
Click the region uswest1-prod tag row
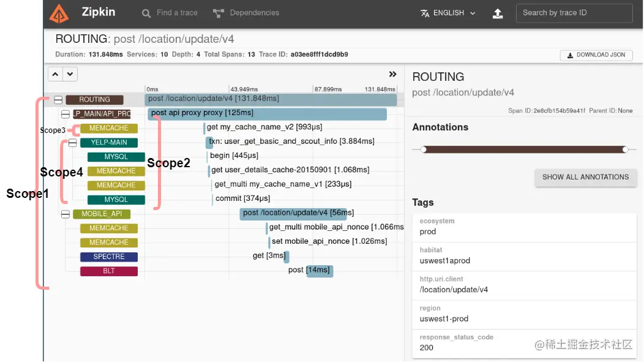524,314
